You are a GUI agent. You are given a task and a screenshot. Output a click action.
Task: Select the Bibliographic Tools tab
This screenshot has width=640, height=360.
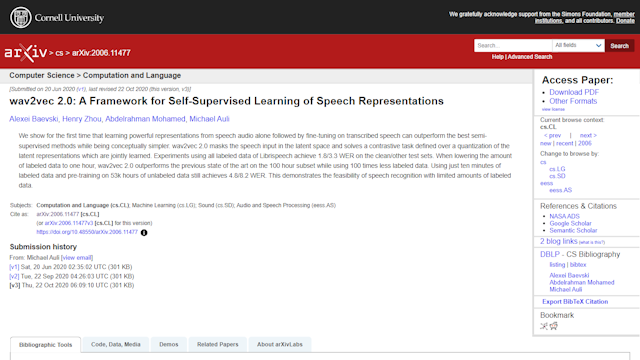tap(45, 344)
